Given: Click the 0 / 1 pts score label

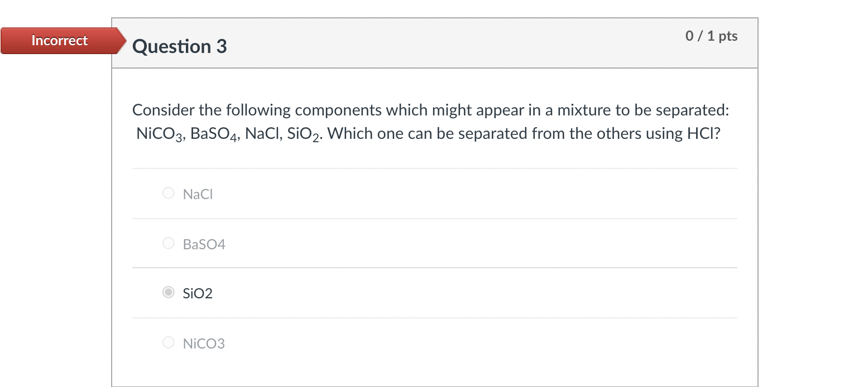Looking at the screenshot, I should tap(711, 36).
